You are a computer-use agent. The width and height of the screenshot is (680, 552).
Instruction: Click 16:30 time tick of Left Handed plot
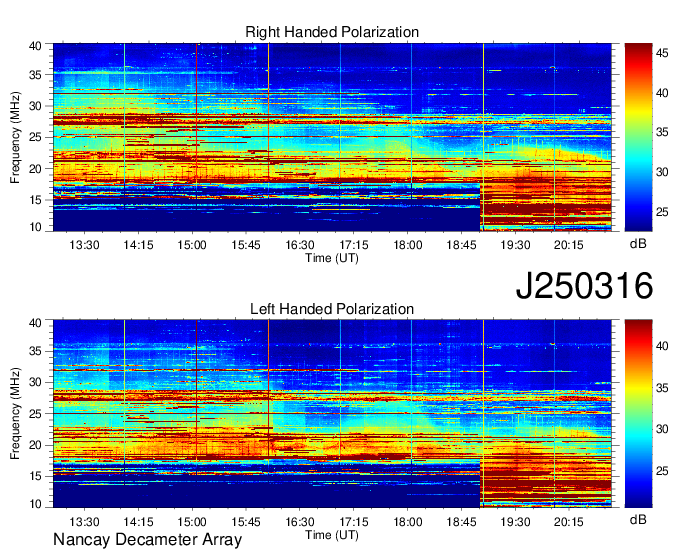tap(300, 522)
